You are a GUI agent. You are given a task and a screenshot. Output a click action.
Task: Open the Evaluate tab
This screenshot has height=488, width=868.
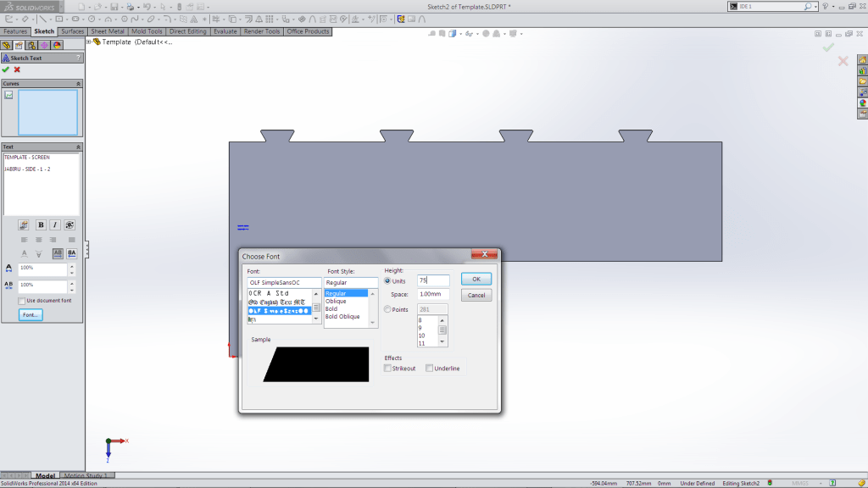click(x=225, y=31)
